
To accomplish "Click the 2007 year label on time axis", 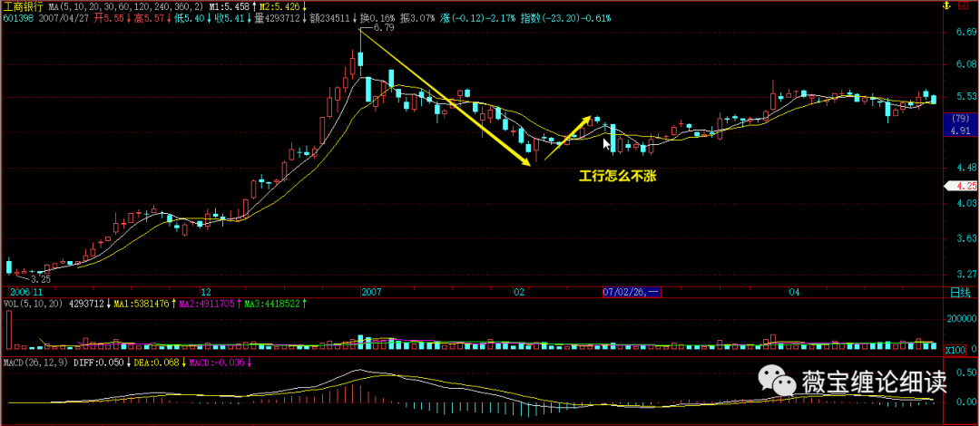I will (371, 292).
